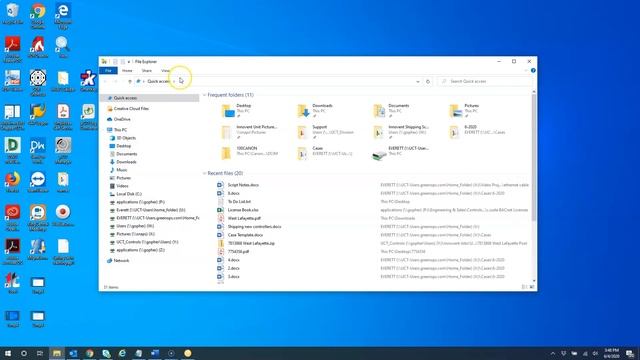Open Recycle Bin desktop icon

[13, 14]
